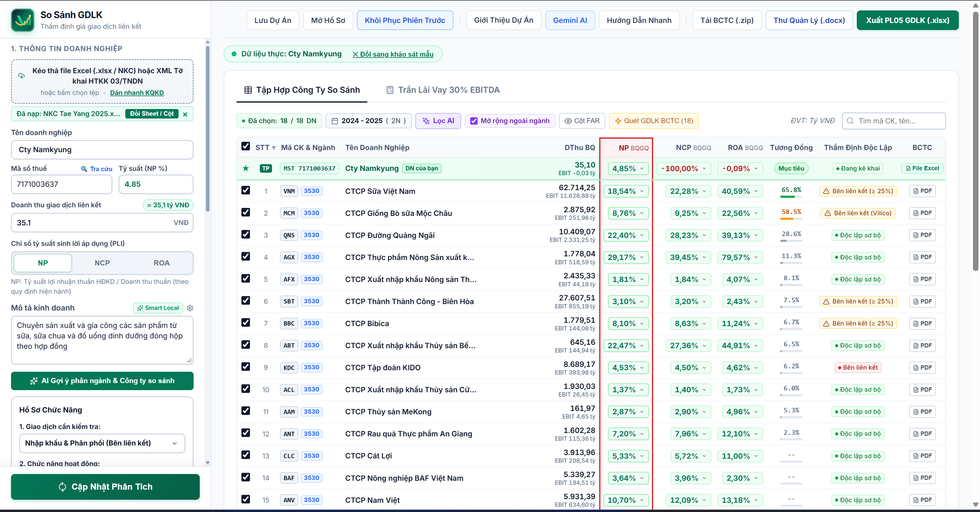Open the settings gear beside Smart Local

point(190,308)
